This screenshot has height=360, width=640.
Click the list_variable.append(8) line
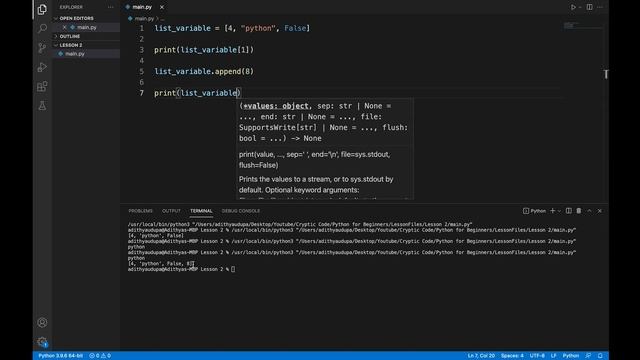click(204, 71)
